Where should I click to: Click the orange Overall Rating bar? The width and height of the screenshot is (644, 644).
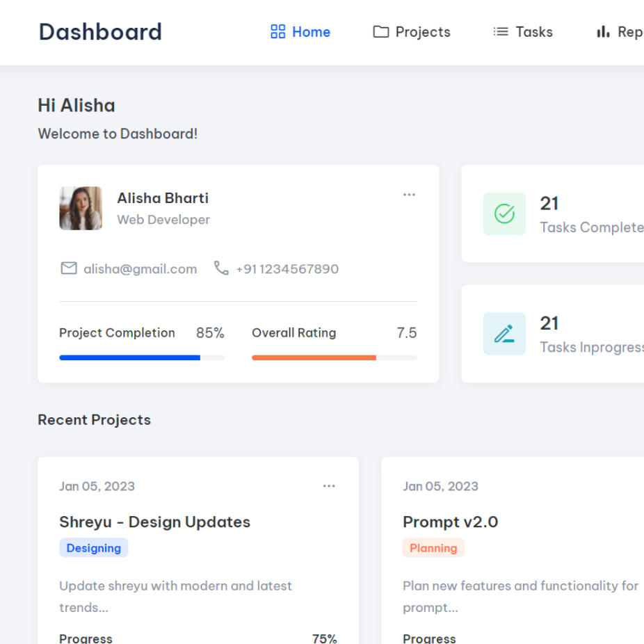click(x=314, y=357)
